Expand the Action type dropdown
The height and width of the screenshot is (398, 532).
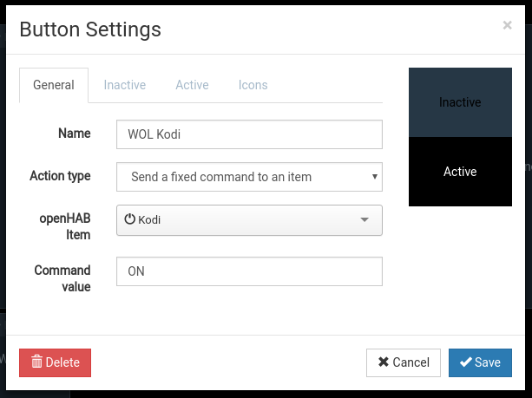pyautogui.click(x=249, y=177)
